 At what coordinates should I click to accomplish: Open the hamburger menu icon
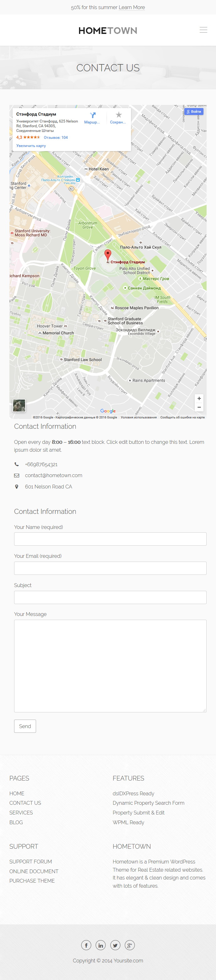coord(203,30)
